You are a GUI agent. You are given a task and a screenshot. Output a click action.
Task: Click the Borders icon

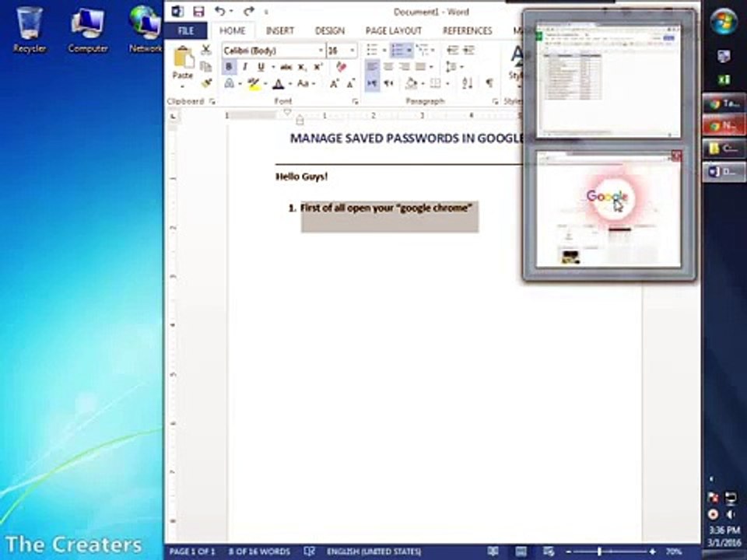(x=435, y=84)
